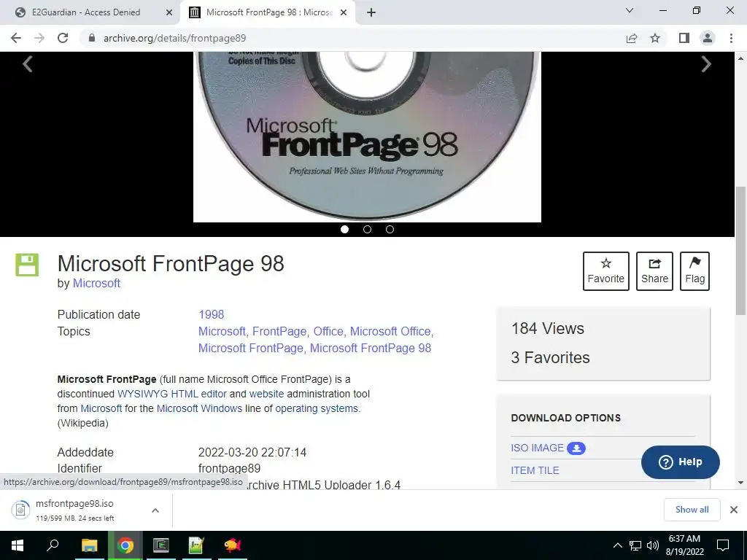Select the second carousel dot

(368, 230)
